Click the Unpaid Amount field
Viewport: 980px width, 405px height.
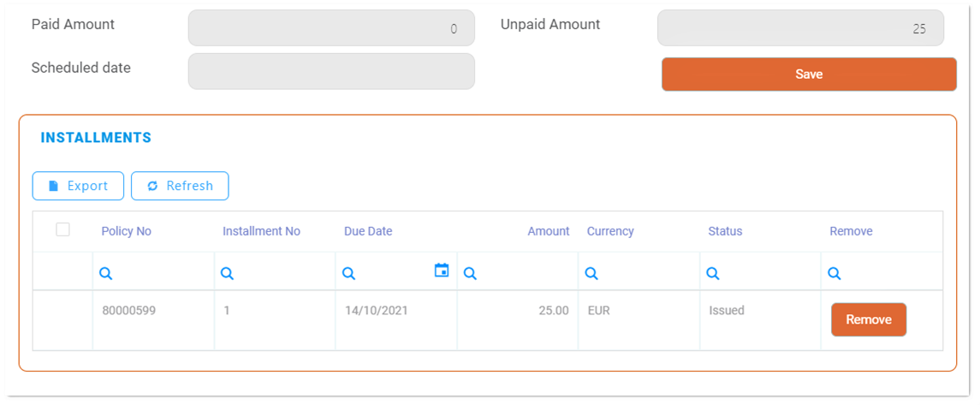click(800, 28)
